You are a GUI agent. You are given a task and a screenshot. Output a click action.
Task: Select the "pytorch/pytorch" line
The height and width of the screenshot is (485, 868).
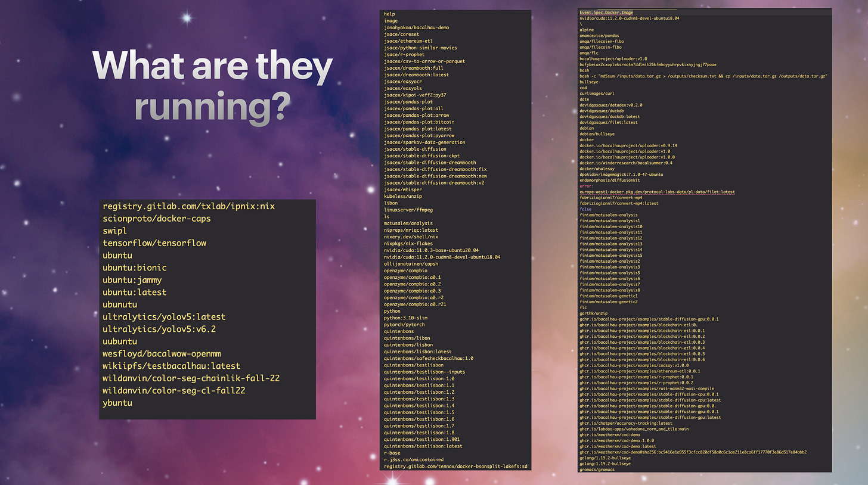pyautogui.click(x=404, y=325)
